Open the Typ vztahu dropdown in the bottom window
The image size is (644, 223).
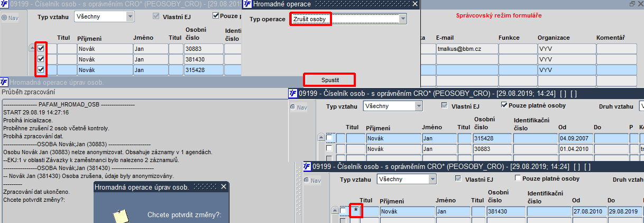pyautogui.click(x=434, y=179)
